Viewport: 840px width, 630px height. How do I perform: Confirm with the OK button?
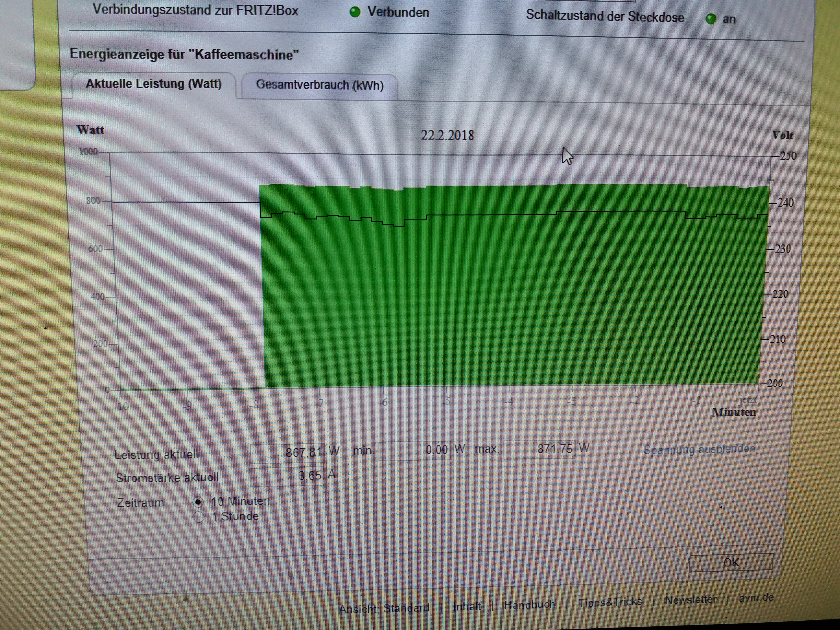(731, 562)
